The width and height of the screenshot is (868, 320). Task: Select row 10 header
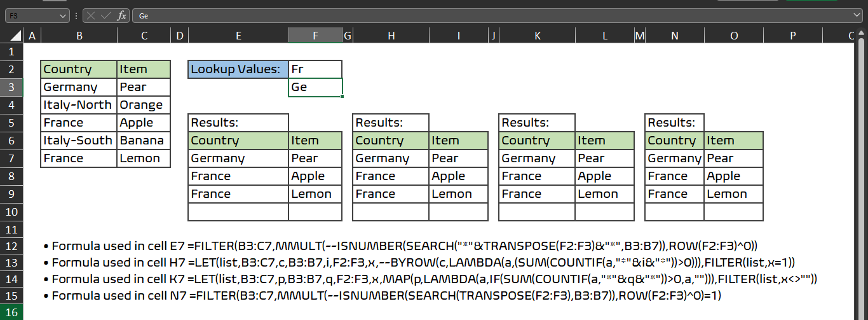point(11,212)
